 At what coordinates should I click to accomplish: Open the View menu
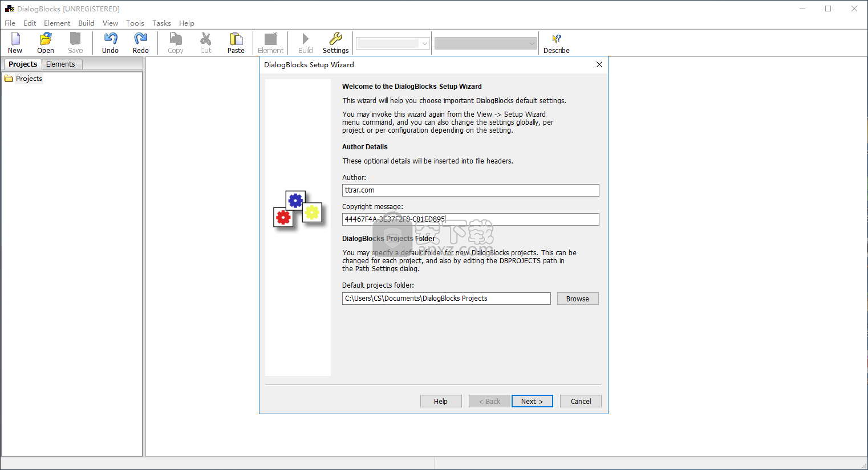click(x=110, y=23)
